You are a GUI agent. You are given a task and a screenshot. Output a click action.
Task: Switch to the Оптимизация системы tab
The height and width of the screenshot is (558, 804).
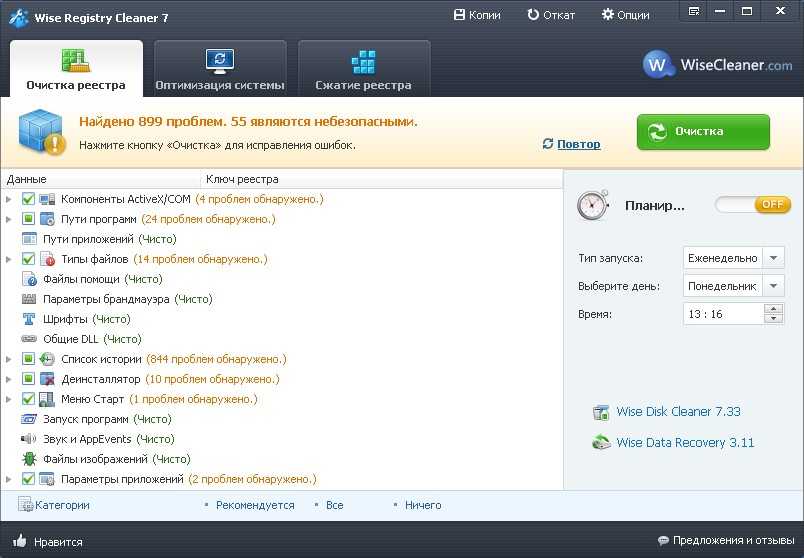pyautogui.click(x=220, y=69)
